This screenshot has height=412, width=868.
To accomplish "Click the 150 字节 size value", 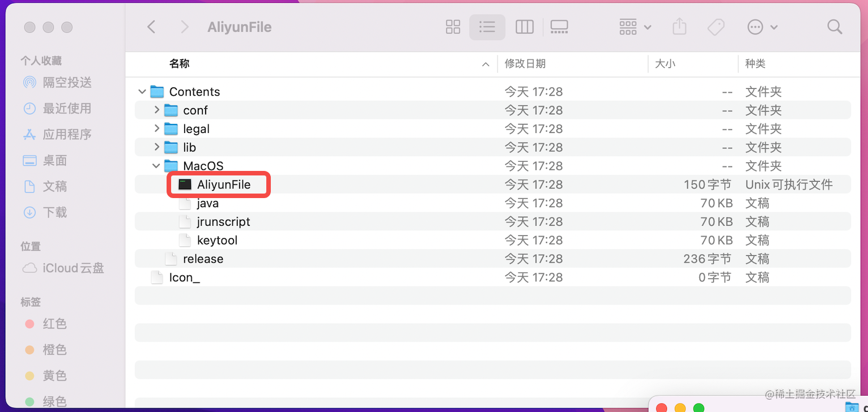I will click(708, 184).
